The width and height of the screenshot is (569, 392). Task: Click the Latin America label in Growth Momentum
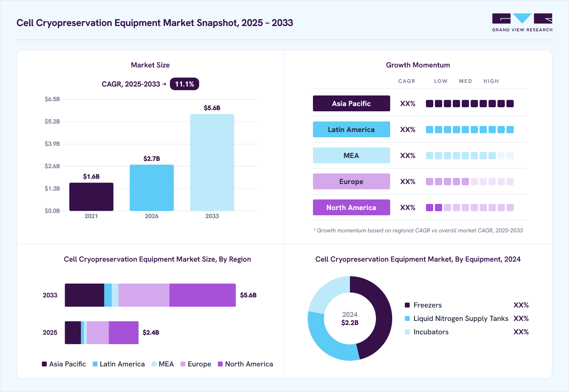(x=352, y=130)
